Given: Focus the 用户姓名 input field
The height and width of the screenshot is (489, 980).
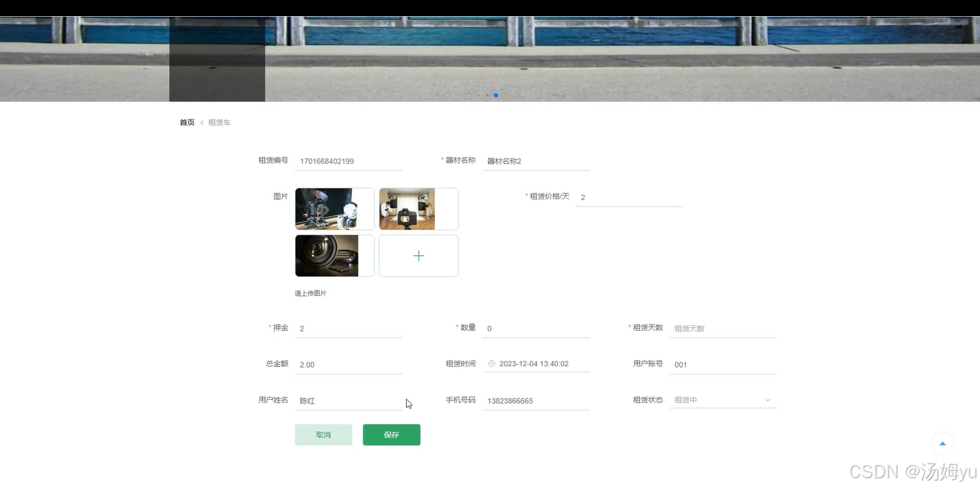Looking at the screenshot, I should pos(348,400).
